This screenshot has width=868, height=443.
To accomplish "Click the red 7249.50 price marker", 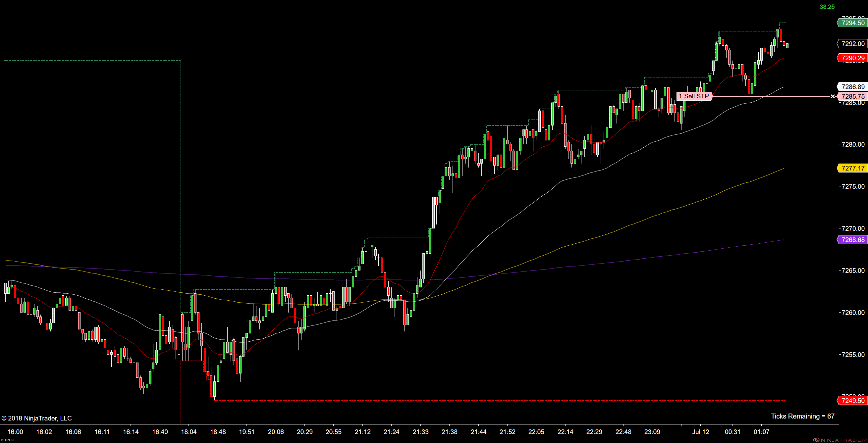I will pyautogui.click(x=852, y=401).
